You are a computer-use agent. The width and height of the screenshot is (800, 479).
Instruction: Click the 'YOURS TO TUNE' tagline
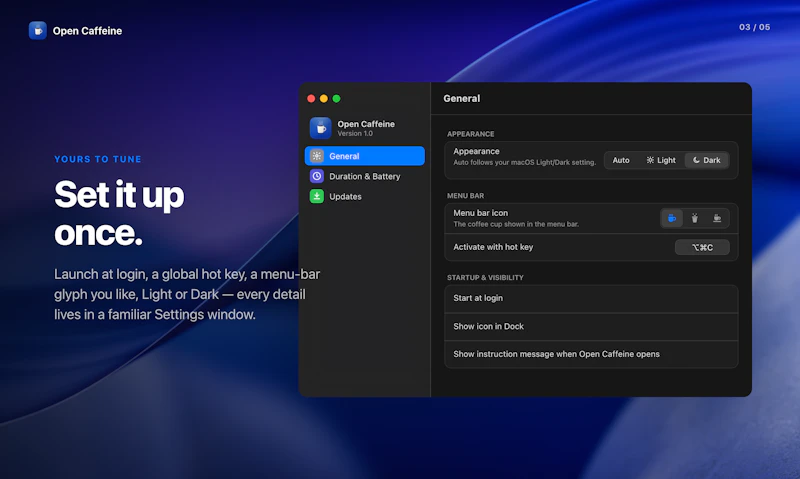tap(98, 159)
